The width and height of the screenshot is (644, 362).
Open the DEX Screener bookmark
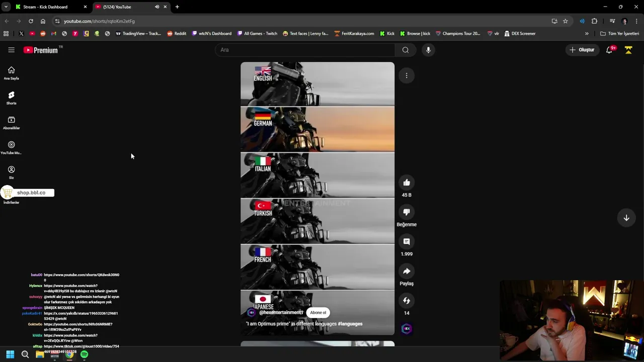click(x=520, y=34)
